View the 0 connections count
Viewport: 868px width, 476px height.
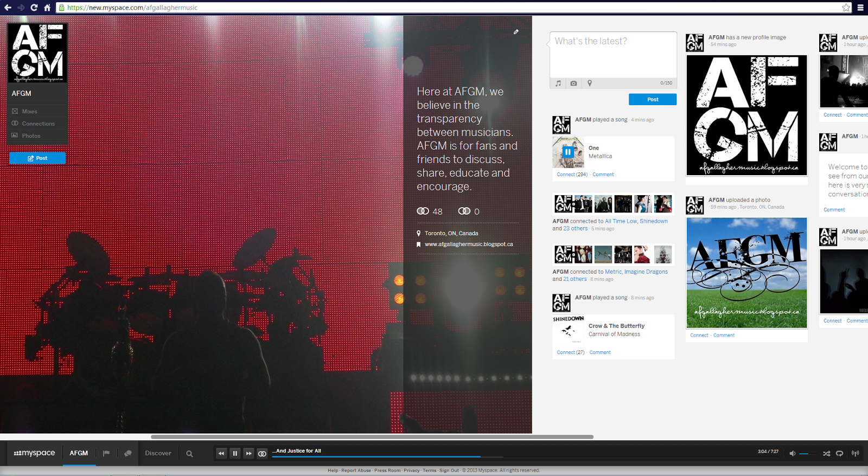point(469,211)
